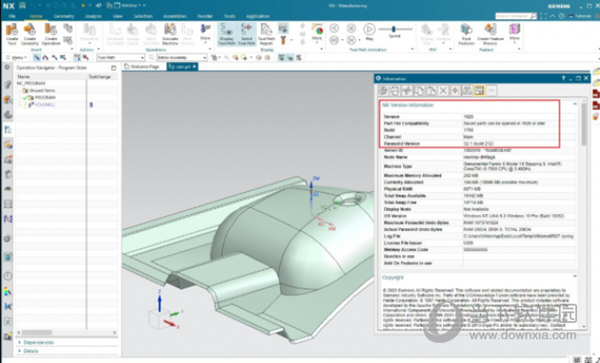The width and height of the screenshot is (600, 363).
Task: Click the pin icon on Operation Navigator header
Action: 114,68
